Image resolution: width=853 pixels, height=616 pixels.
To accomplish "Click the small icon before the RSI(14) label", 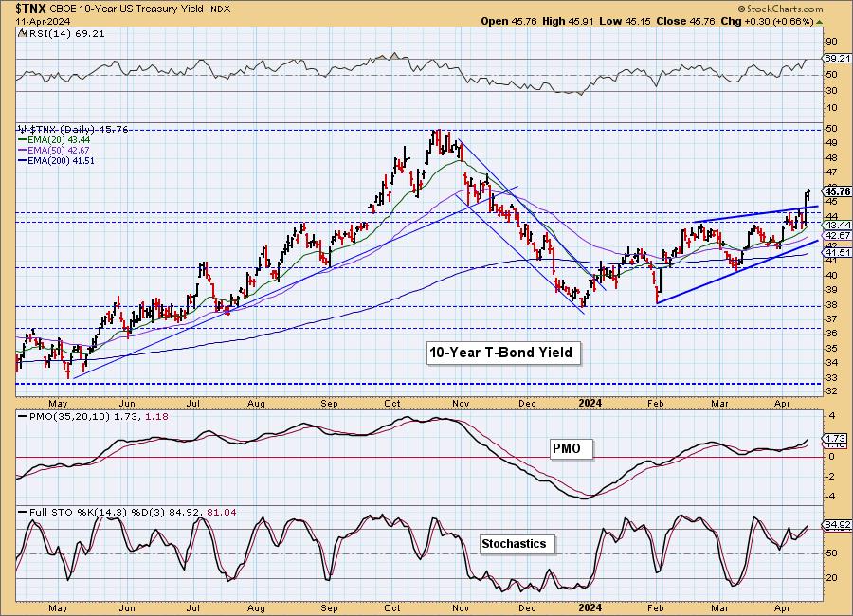I will (22, 33).
